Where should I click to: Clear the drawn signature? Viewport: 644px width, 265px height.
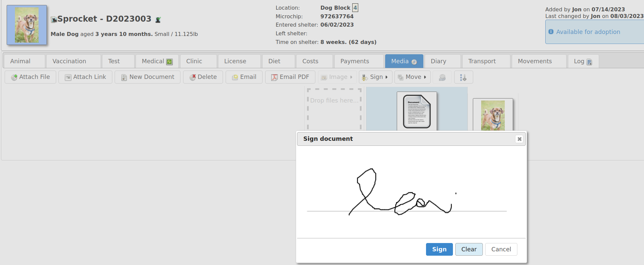469,249
